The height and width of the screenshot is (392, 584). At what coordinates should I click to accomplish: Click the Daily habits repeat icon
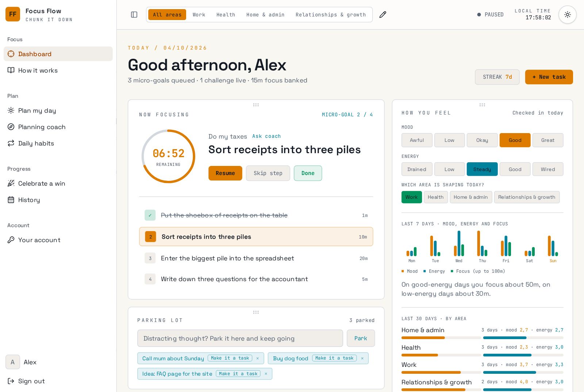11,143
